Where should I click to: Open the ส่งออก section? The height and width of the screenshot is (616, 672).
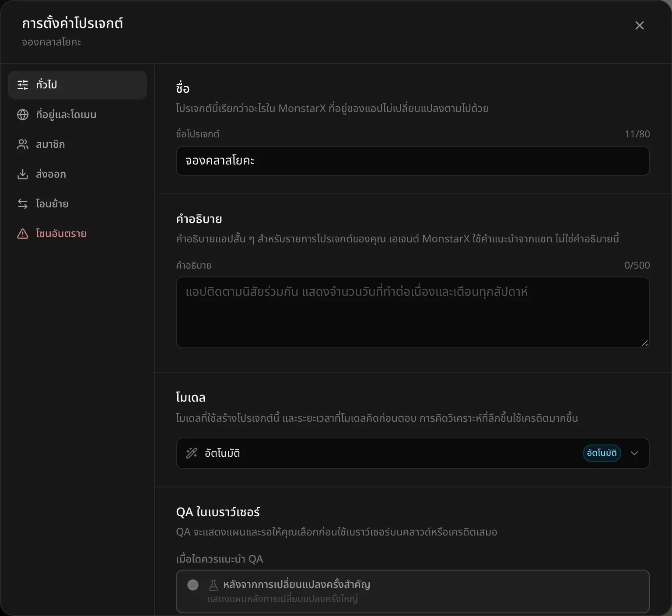tap(77, 174)
